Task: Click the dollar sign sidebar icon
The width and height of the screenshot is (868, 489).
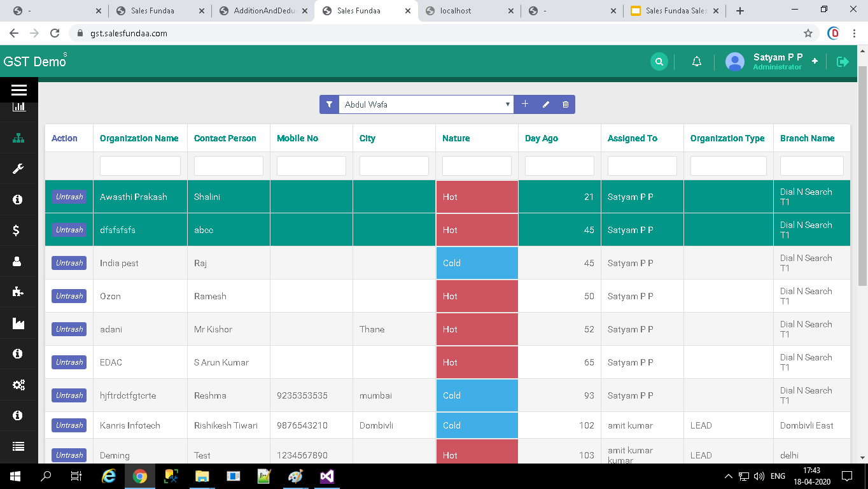Action: pos(17,230)
